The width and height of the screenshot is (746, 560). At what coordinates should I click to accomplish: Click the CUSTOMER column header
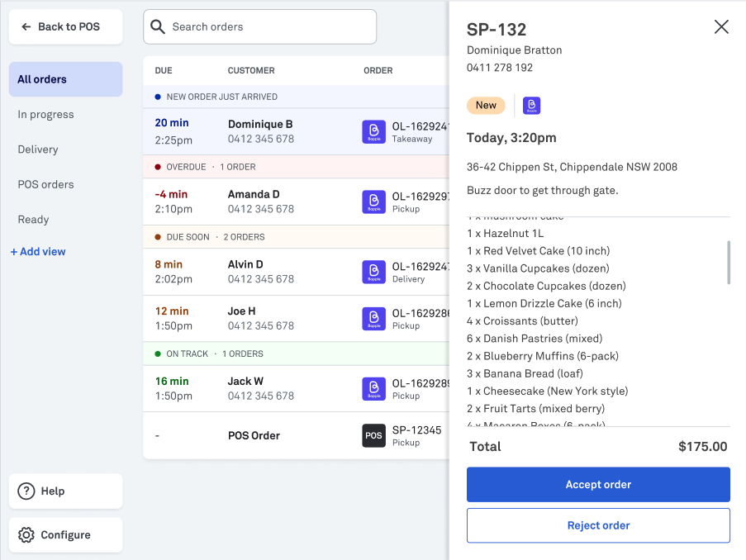coord(251,70)
